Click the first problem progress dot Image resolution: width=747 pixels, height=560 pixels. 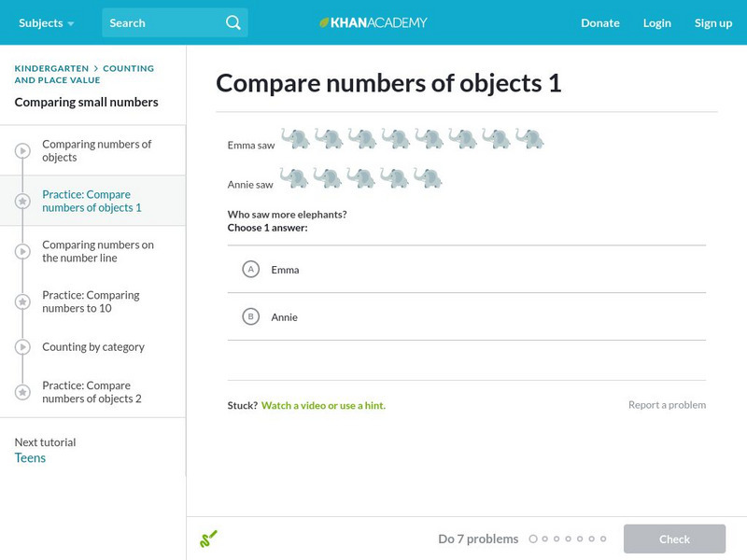pyautogui.click(x=533, y=539)
